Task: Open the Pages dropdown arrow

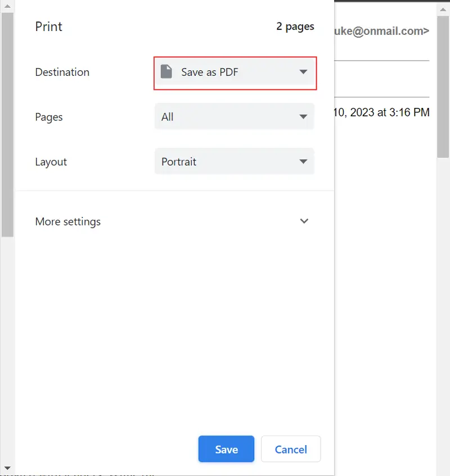Action: point(303,117)
